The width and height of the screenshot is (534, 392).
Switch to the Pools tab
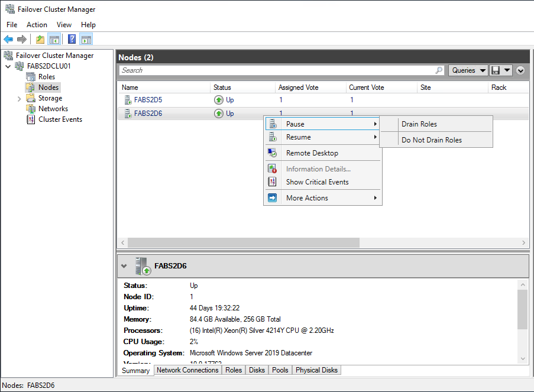pyautogui.click(x=280, y=370)
